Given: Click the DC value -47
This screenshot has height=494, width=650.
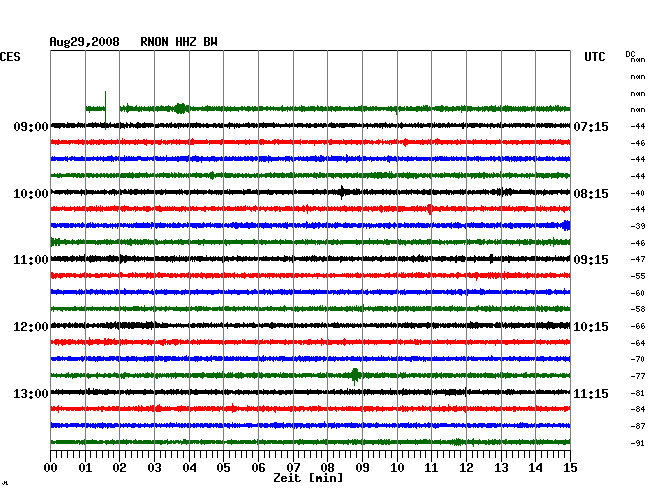Looking at the screenshot, I should (x=638, y=259).
